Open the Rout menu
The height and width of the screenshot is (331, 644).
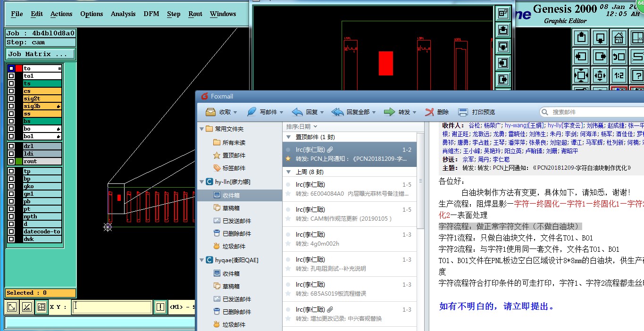tap(195, 14)
